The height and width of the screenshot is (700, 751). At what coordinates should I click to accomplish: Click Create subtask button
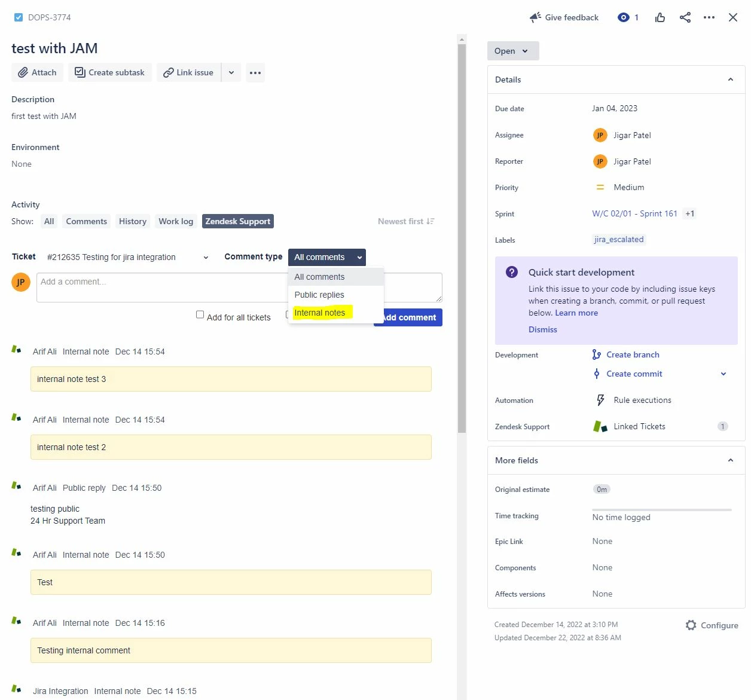tap(110, 72)
